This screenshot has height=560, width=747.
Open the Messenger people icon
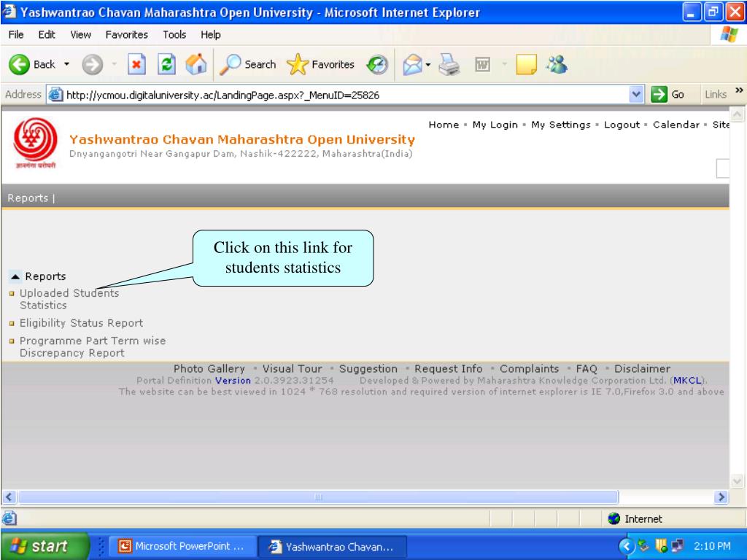coord(557,64)
